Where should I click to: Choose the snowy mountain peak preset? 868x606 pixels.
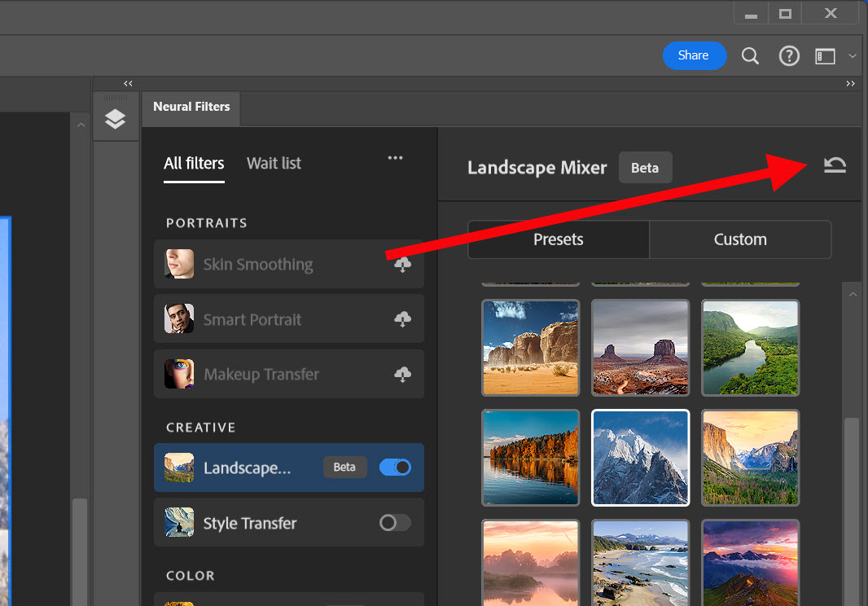[x=641, y=458]
